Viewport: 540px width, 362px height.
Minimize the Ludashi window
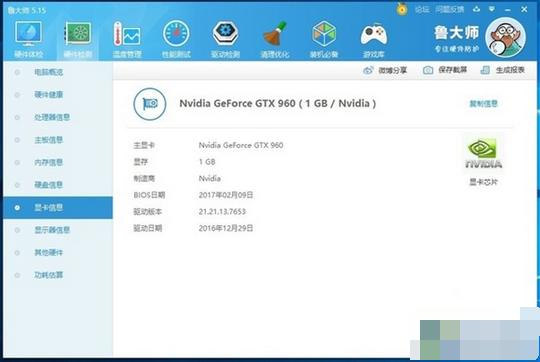click(508, 10)
